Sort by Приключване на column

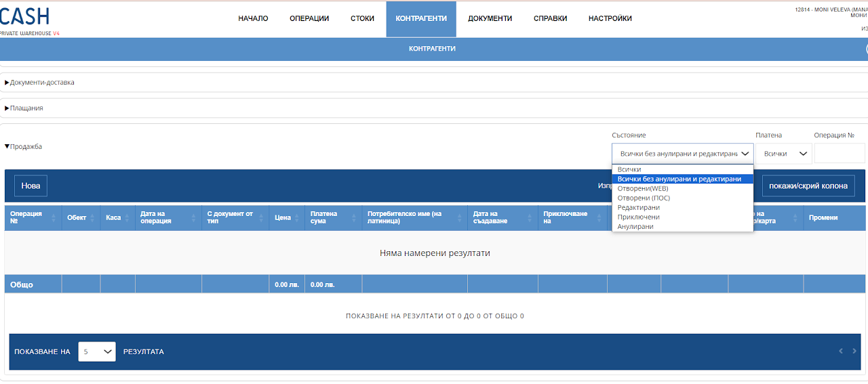572,217
